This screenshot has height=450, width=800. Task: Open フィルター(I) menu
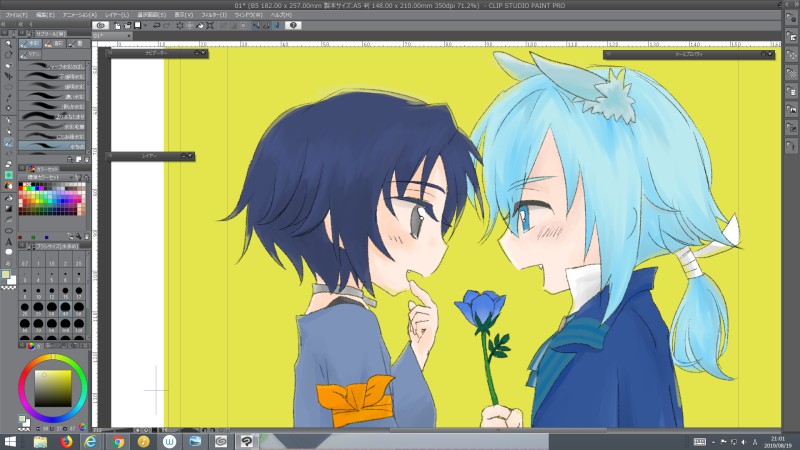[x=214, y=15]
